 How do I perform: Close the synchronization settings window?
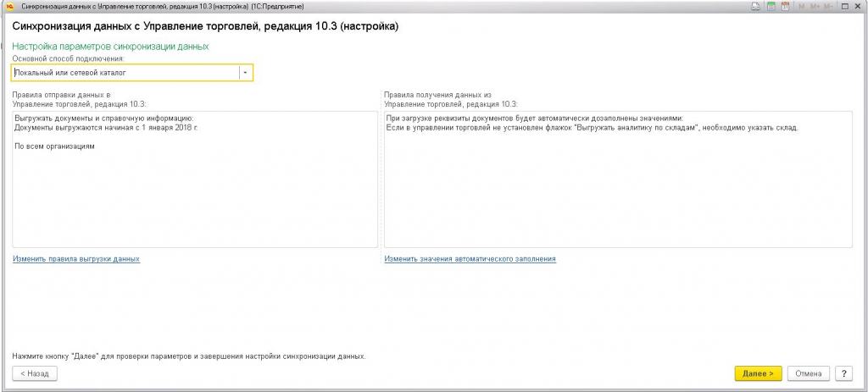tap(856, 7)
